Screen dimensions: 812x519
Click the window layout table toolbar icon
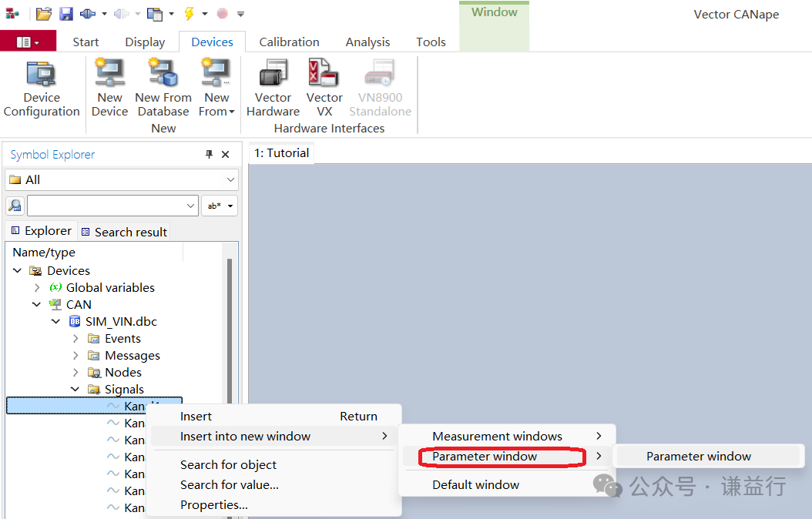pyautogui.click(x=155, y=14)
